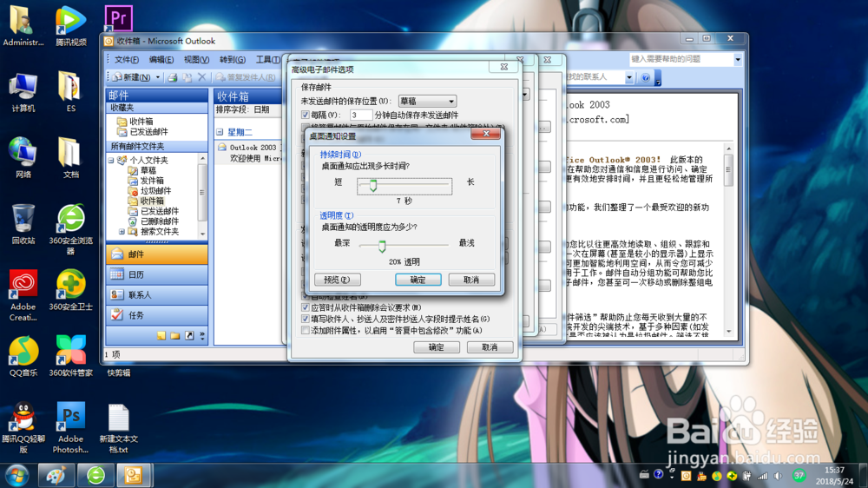Image resolution: width=868 pixels, height=488 pixels.
Task: Open the Tools menu 工具(T)
Action: 267,59
